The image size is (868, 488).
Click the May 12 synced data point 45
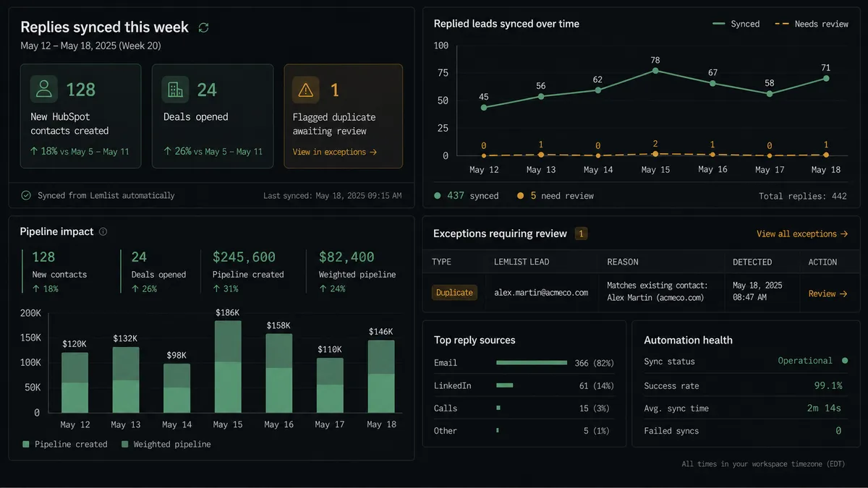pyautogui.click(x=484, y=107)
